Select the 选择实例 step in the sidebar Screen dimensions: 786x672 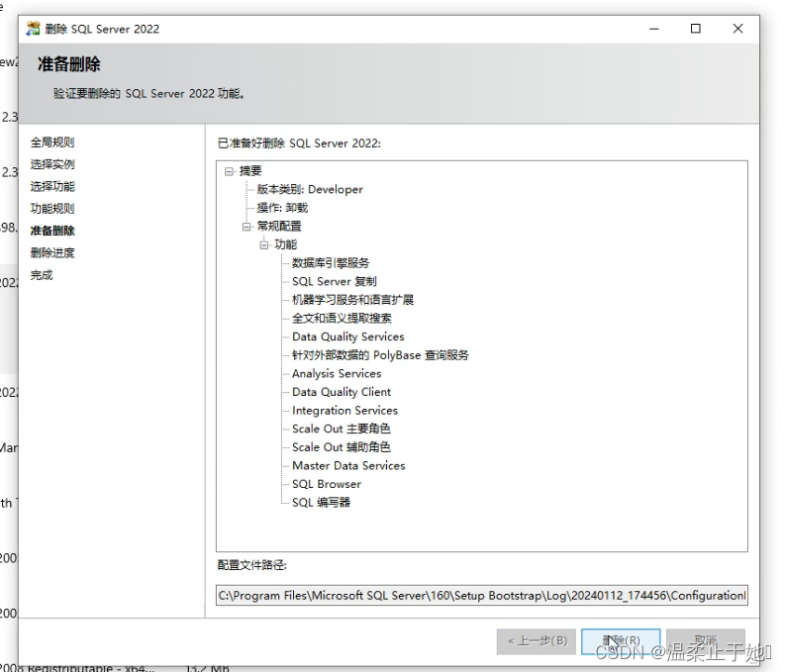click(x=52, y=164)
